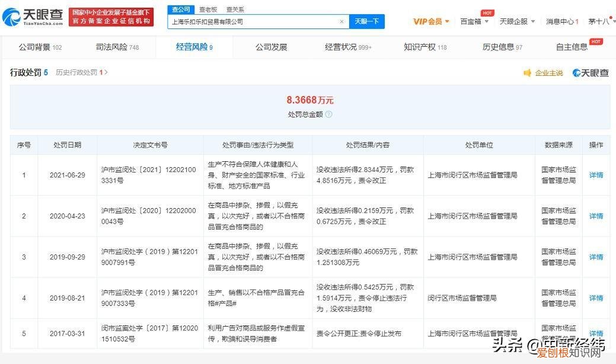
Task: Click the 决定文书号 column header
Action: pyautogui.click(x=150, y=145)
